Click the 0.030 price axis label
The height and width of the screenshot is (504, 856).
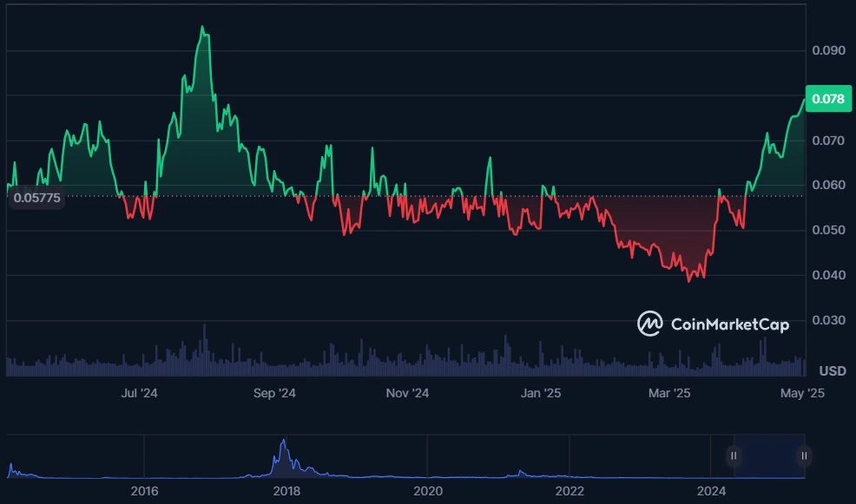(x=828, y=320)
